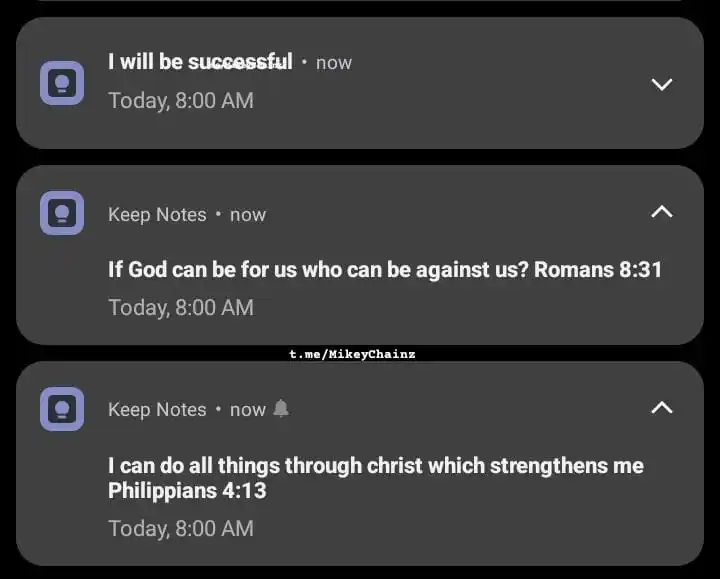The width and height of the screenshot is (720, 579).
Task: Tap 'Philippians 4:13' reference line
Action: point(187,490)
